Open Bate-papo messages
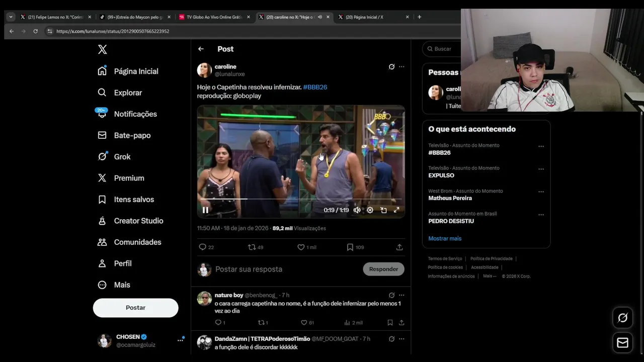This screenshot has height=362, width=644. [124, 135]
